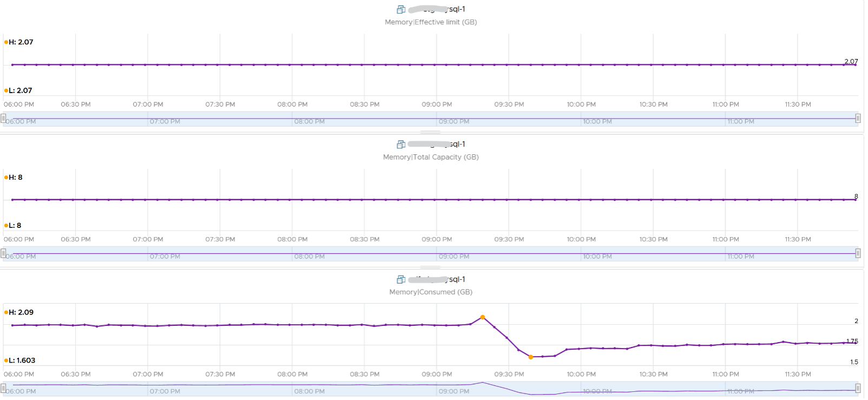Click the divider grip between Effective limit and Total Capacity charts
Viewport: 868px width, 400px height.
(431, 132)
